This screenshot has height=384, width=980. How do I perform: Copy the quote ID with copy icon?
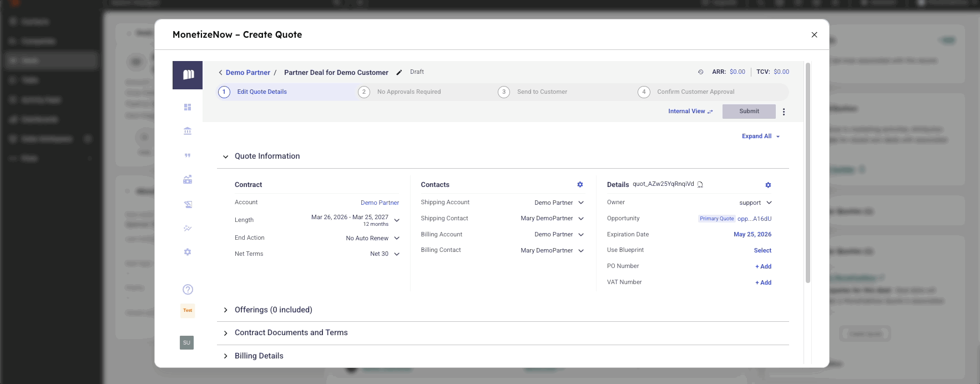point(700,185)
